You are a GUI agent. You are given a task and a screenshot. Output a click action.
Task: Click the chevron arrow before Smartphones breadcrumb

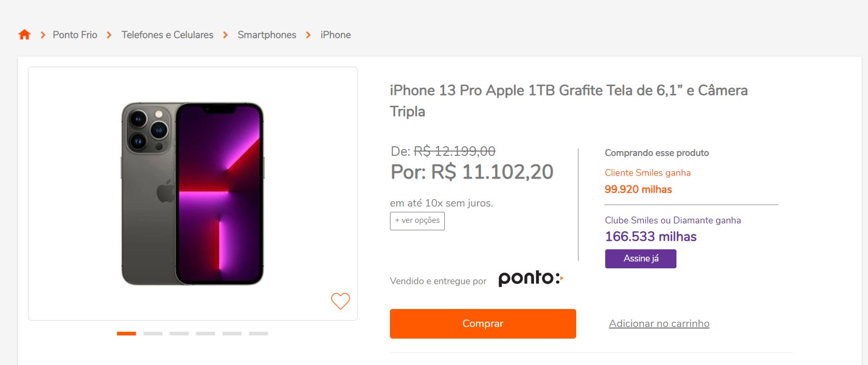pos(225,35)
